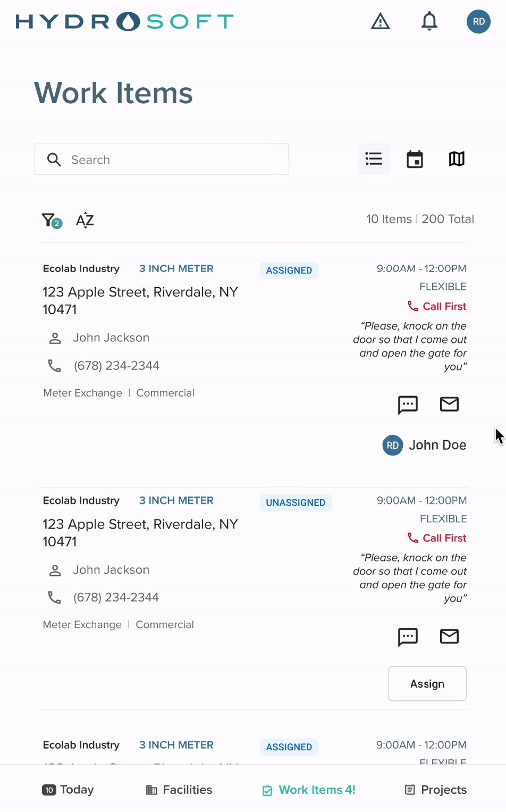This screenshot has width=506, height=812.
Task: Open the Projects tab
Action: point(436,790)
